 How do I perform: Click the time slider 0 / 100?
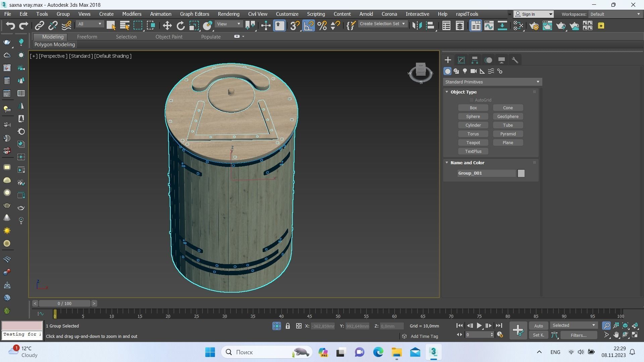coord(64,303)
